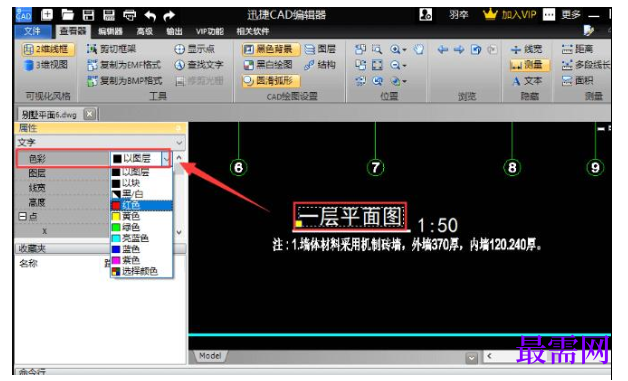Viewport: 628px width, 381px height.
Task: Pick 紫色 purple from the list
Action: click(142, 260)
